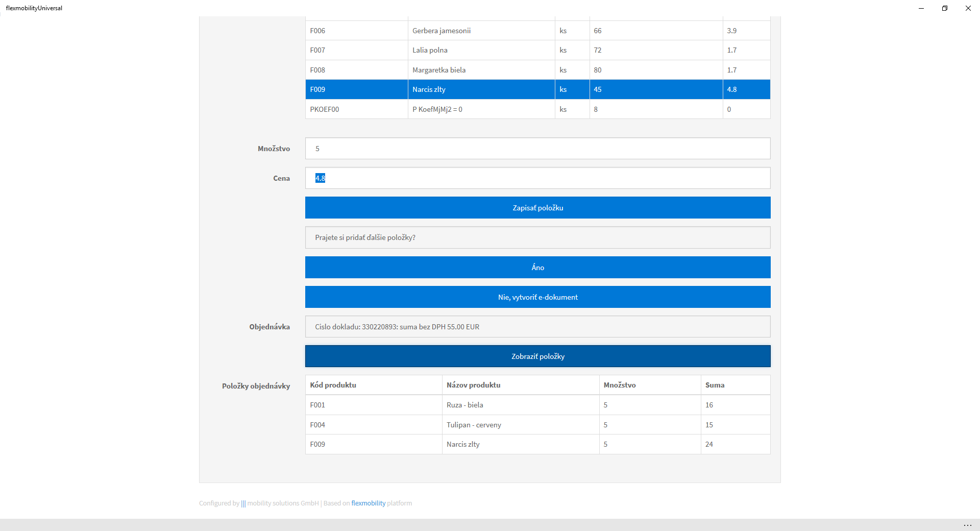Click sum value 16 for Ruza

(736, 405)
